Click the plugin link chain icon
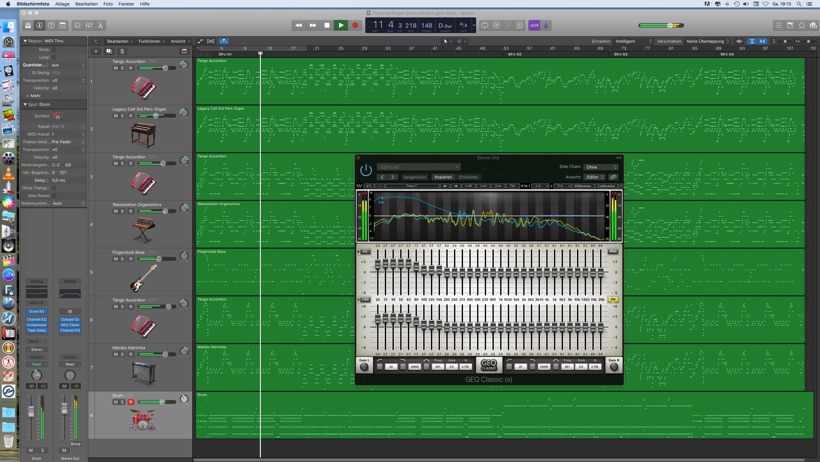The image size is (820, 462). pos(613,177)
